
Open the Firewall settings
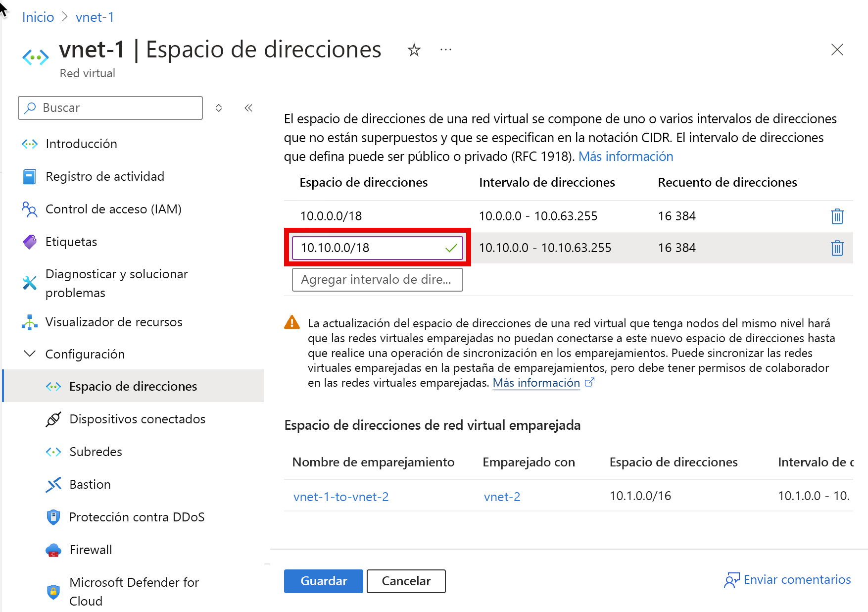[91, 550]
